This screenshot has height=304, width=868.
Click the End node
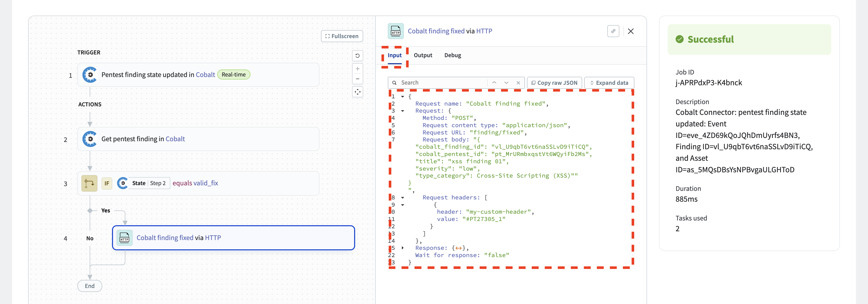pyautogui.click(x=90, y=286)
